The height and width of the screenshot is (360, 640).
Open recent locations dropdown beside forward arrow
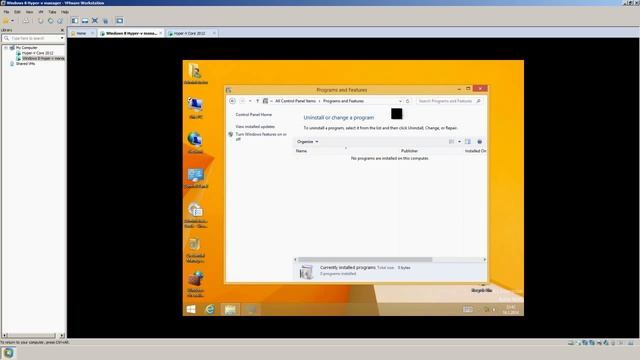[250, 101]
